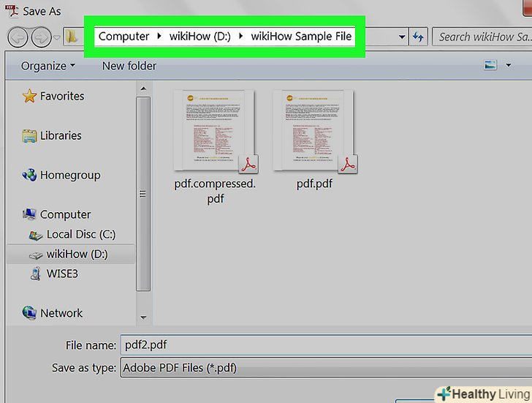532x403 pixels.
Task: Click the WISE3 device icon
Action: (35, 274)
